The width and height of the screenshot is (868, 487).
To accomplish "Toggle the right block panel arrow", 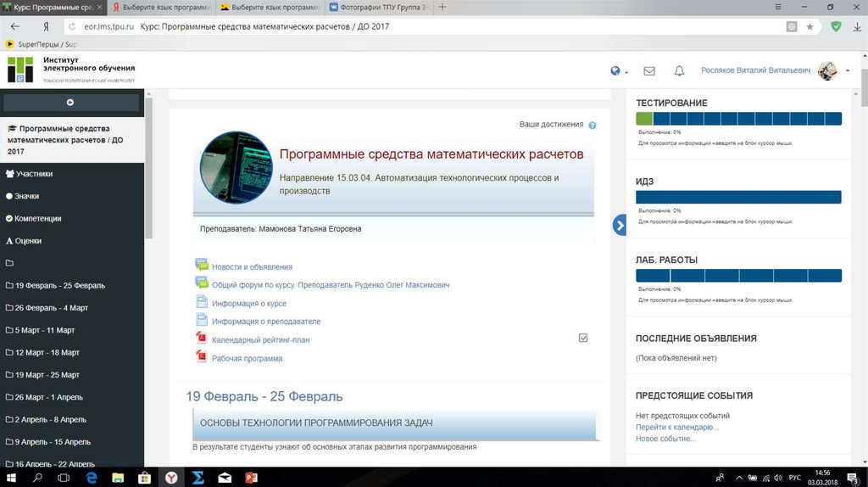I will coord(619,225).
